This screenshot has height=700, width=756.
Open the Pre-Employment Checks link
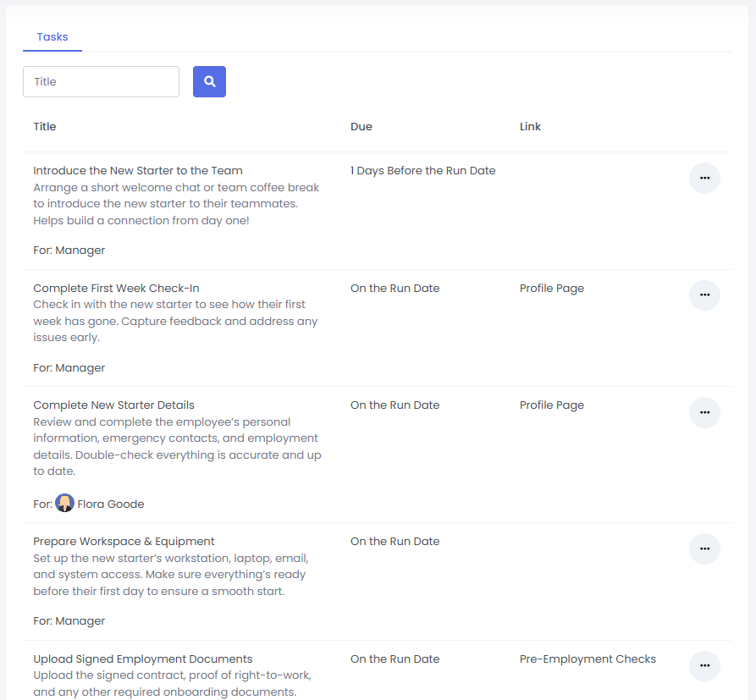pos(588,659)
